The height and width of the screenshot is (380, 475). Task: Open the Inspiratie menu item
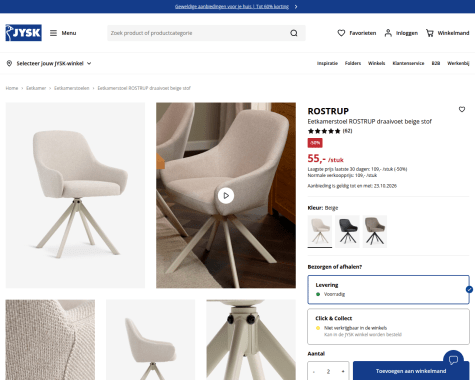coord(327,63)
